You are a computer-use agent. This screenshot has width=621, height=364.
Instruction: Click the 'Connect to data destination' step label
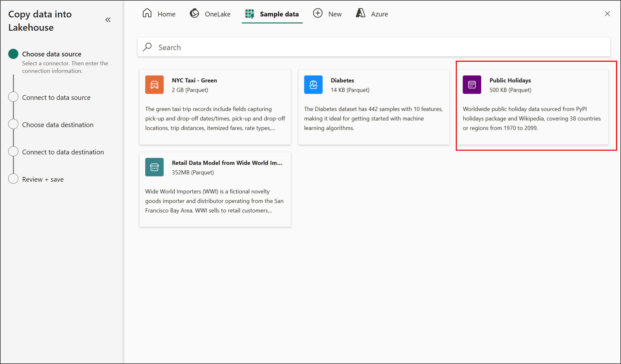pos(63,152)
